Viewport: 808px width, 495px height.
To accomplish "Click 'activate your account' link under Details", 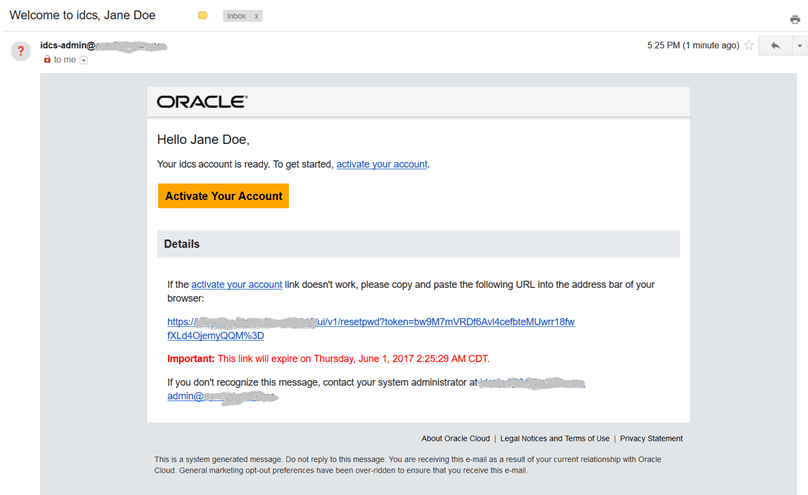I will click(x=237, y=285).
